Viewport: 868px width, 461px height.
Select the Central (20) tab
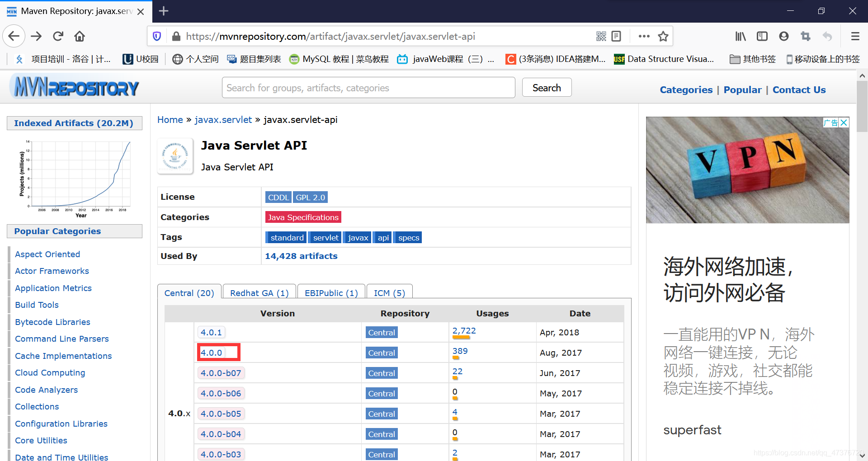(x=189, y=293)
